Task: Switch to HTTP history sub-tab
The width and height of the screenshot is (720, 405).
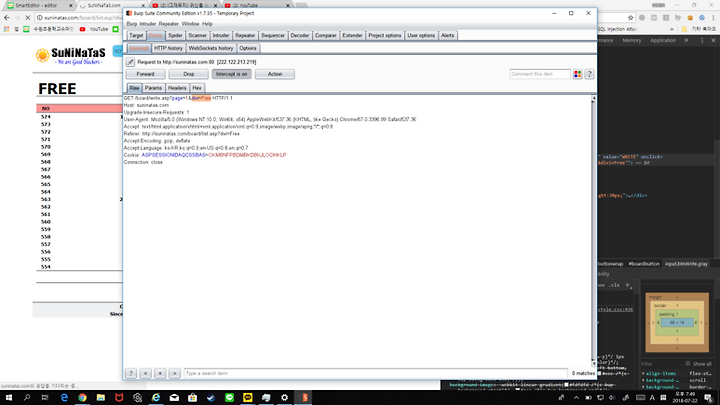Action: [x=169, y=48]
